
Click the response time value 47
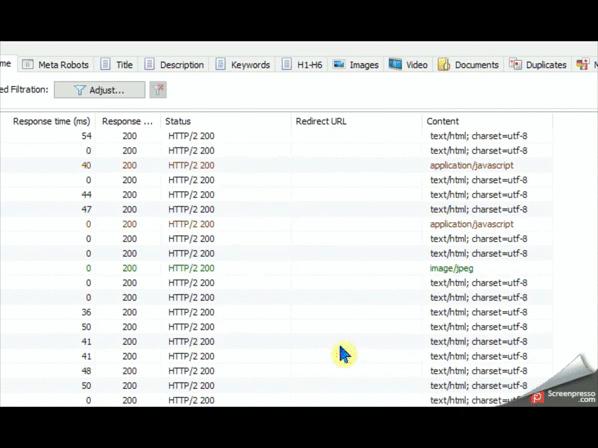click(87, 209)
